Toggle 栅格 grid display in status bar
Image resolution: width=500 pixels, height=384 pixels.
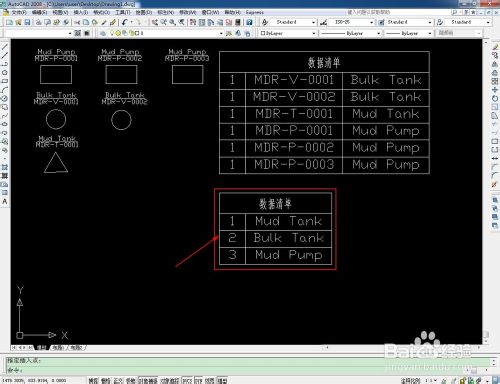(105, 380)
